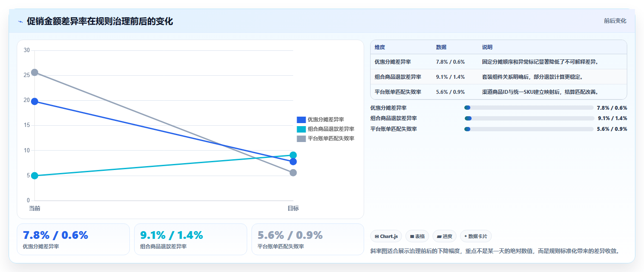644x272 pixels.
Task: Click the cyan data point at 目标
Action: [x=293, y=155]
